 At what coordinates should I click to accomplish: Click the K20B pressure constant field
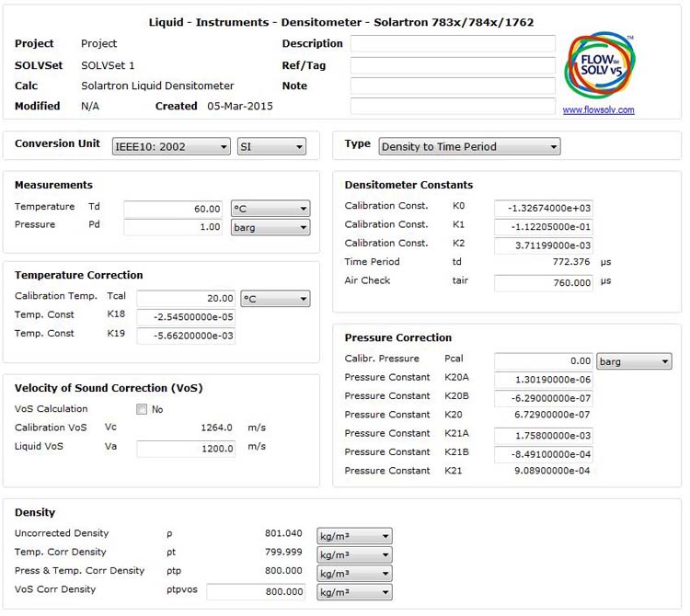tap(544, 399)
